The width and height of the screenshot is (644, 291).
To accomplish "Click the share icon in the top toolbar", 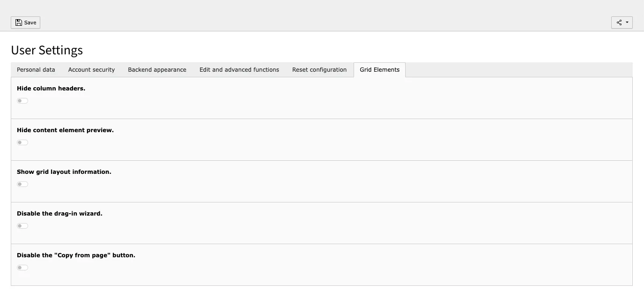I will [619, 22].
